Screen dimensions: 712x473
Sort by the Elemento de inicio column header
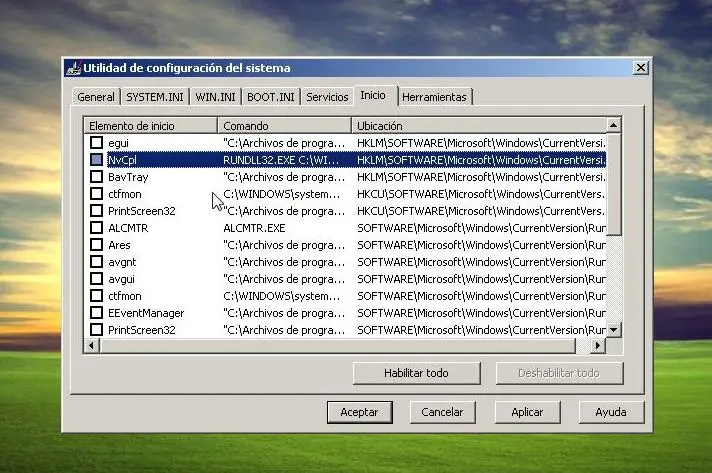(151, 125)
